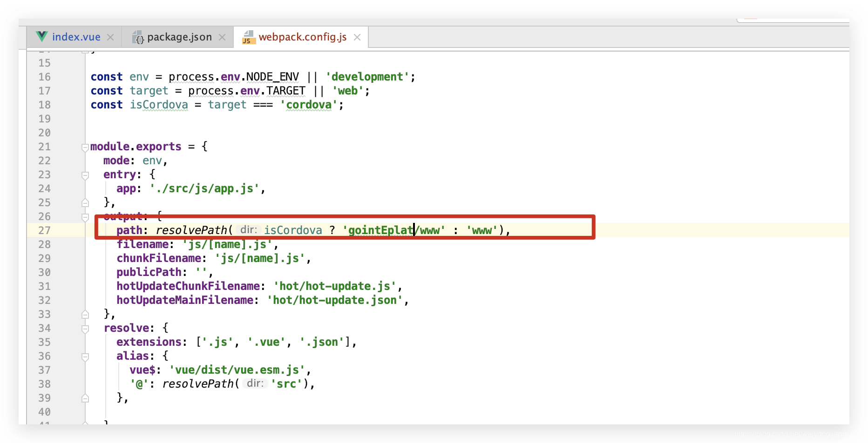This screenshot has height=443, width=868.
Task: Click line number 27 in the gutter
Action: pos(44,230)
